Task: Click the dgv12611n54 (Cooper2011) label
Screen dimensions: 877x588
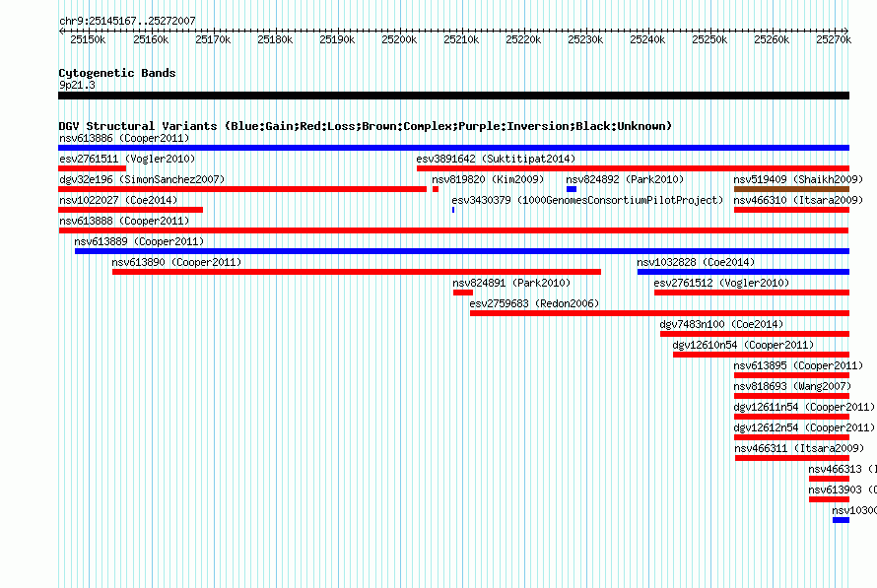Action: (804, 407)
